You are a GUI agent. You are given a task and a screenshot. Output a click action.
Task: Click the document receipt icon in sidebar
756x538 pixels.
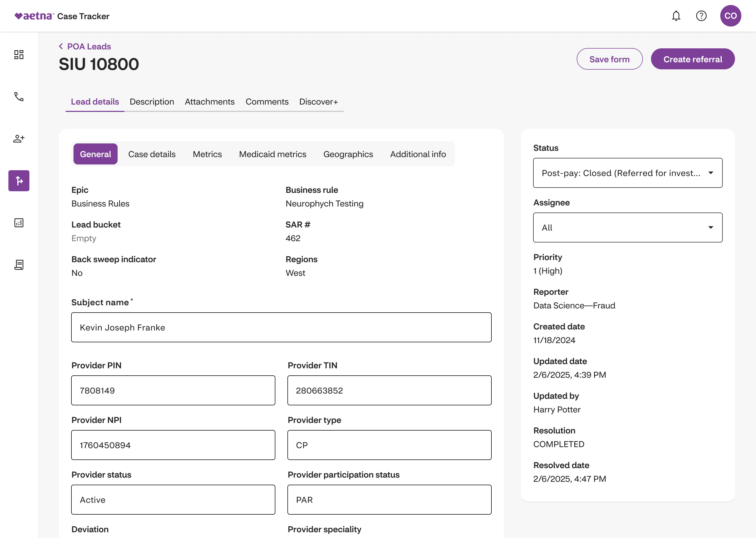click(19, 265)
